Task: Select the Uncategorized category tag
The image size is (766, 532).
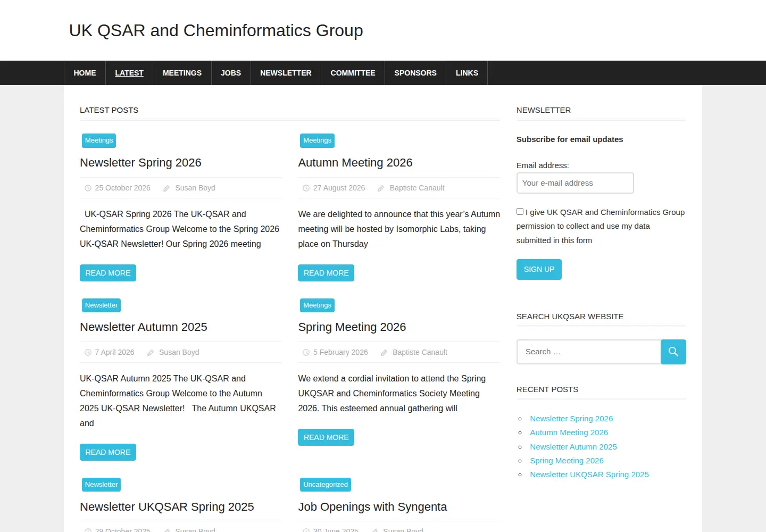Action: 326,485
